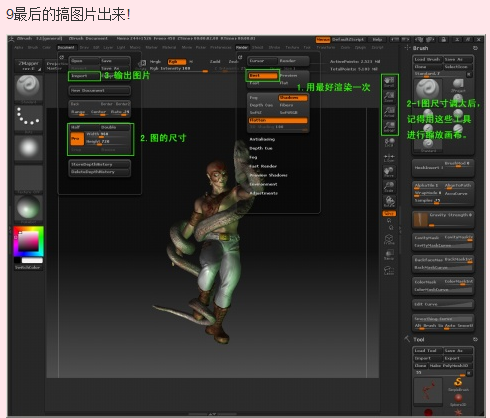The width and height of the screenshot is (490, 418).
Task: Adjust the Rgb Intensity slider
Action: (179, 69)
